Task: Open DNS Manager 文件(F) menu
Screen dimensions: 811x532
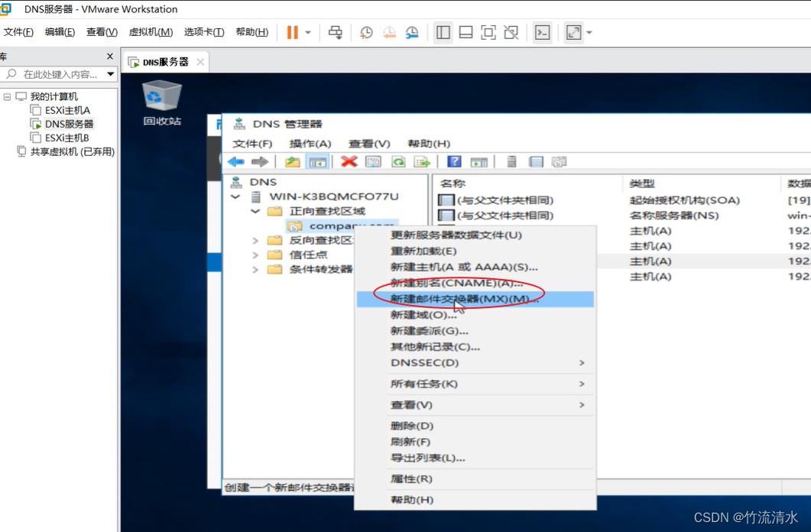Action: pos(252,144)
